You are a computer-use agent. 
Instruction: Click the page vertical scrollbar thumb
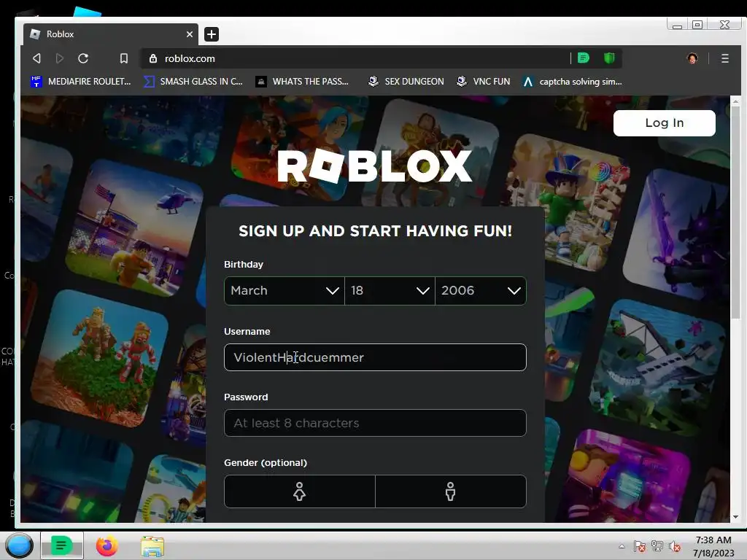[735, 212]
